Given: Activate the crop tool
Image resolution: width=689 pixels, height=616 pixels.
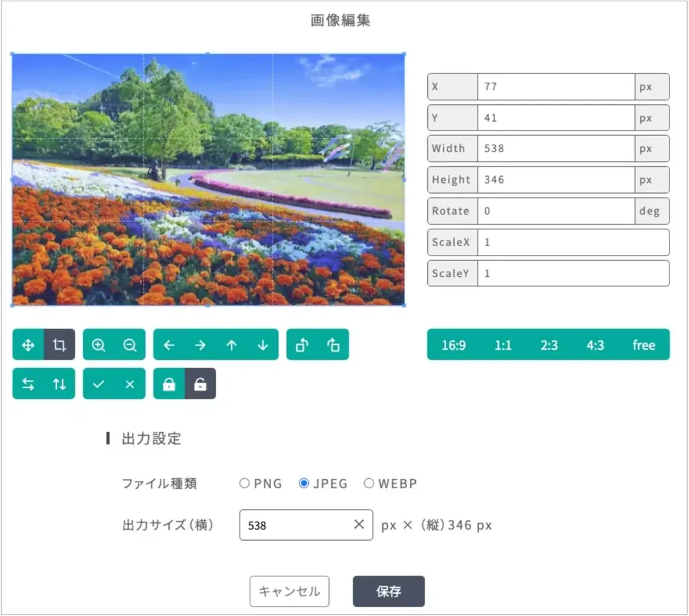Looking at the screenshot, I should [x=59, y=344].
